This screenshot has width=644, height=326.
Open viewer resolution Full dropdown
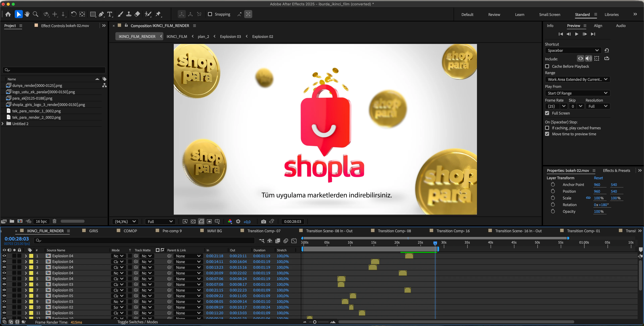tap(160, 222)
